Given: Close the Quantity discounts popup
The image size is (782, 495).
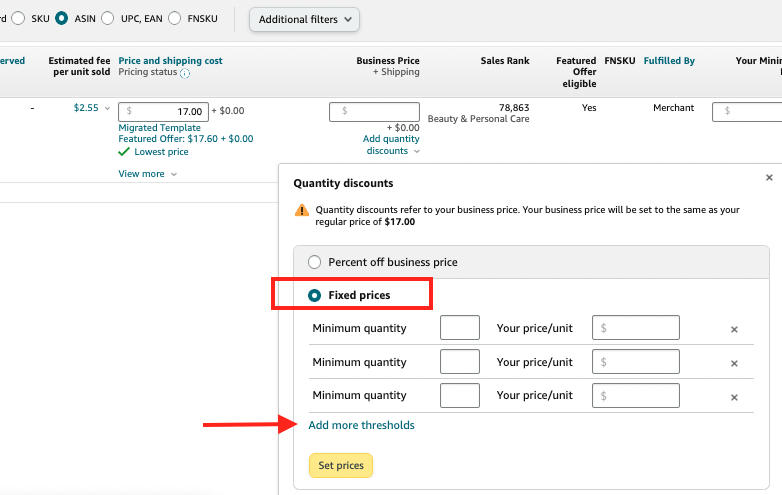Looking at the screenshot, I should point(769,178).
